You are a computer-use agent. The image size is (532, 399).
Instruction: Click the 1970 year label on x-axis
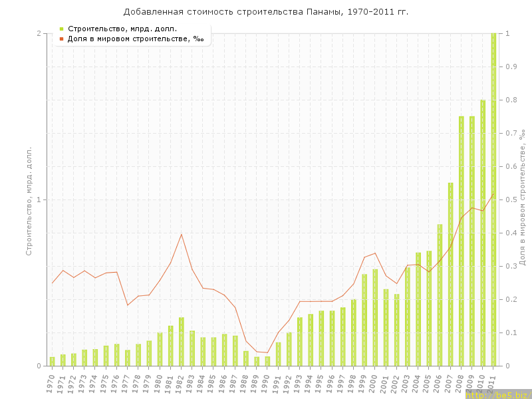point(51,383)
